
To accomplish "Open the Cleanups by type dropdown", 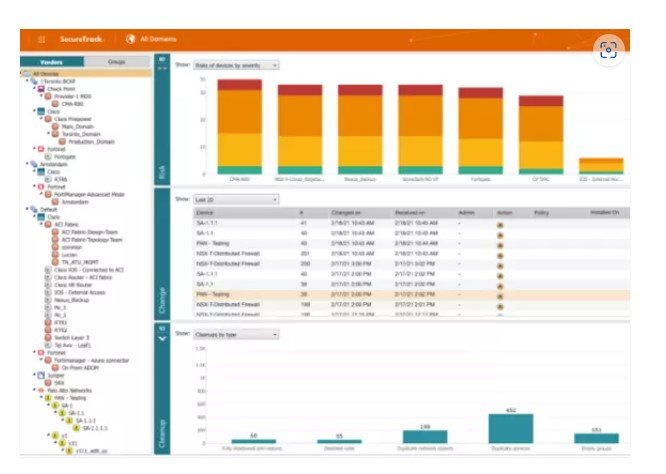I will click(x=236, y=335).
